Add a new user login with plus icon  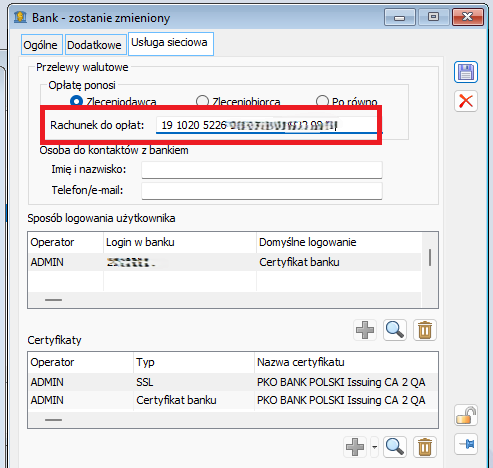(x=365, y=330)
